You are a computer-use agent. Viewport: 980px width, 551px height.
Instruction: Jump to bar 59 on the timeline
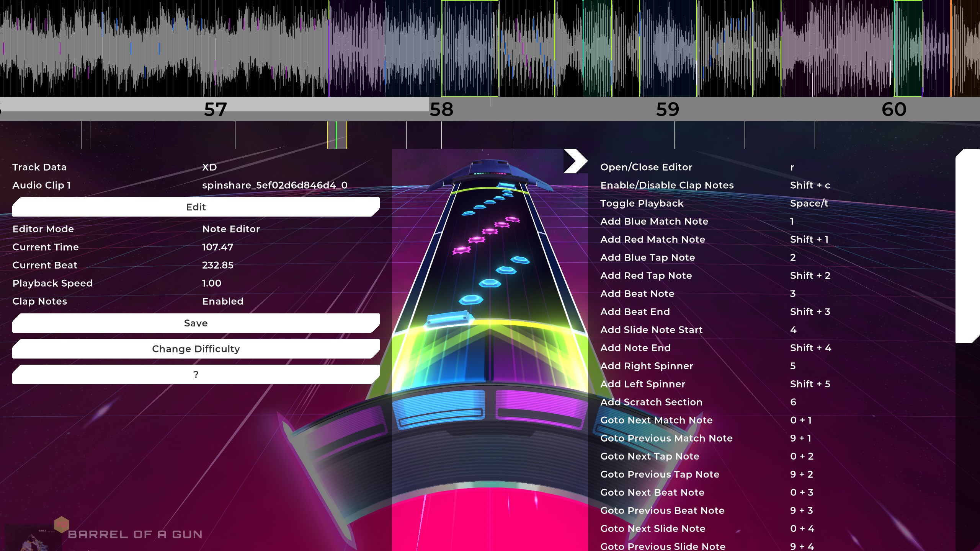click(x=667, y=109)
